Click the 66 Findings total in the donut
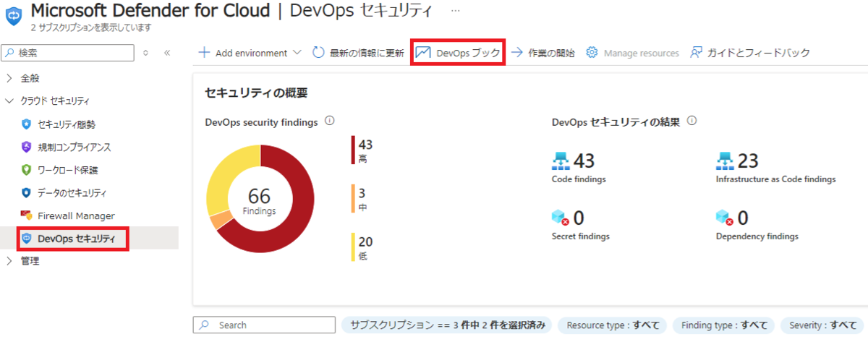The width and height of the screenshot is (868, 342). (260, 201)
